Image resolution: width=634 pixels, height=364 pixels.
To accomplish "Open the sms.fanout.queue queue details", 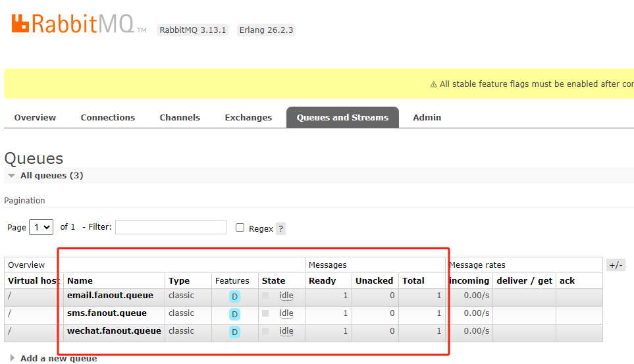I will point(107,313).
